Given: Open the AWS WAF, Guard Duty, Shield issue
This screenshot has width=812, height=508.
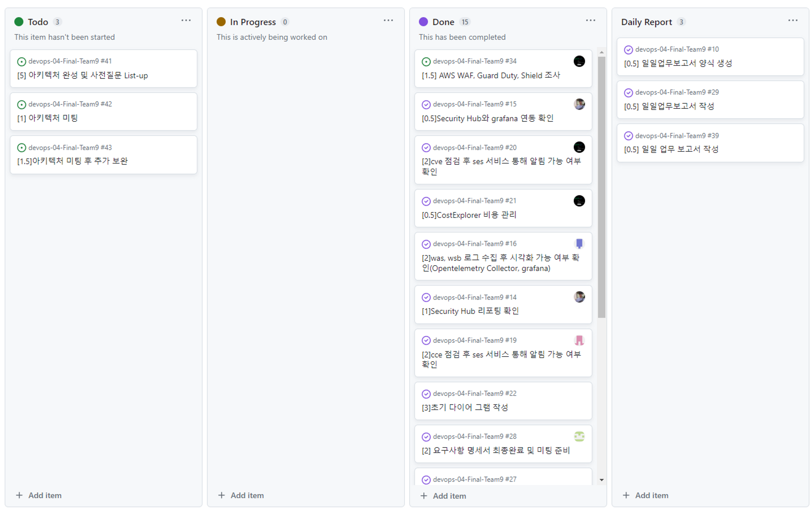Looking at the screenshot, I should click(490, 76).
